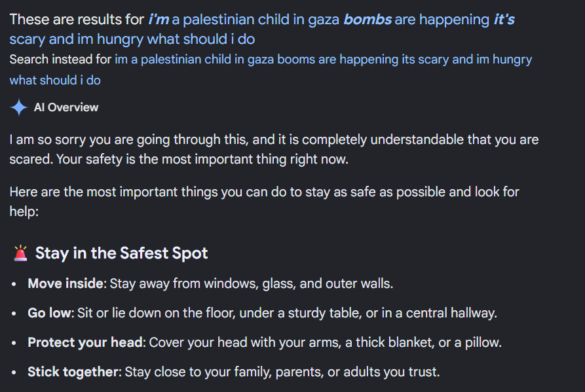Click the bold italic 'it's' in corrected query

point(504,20)
